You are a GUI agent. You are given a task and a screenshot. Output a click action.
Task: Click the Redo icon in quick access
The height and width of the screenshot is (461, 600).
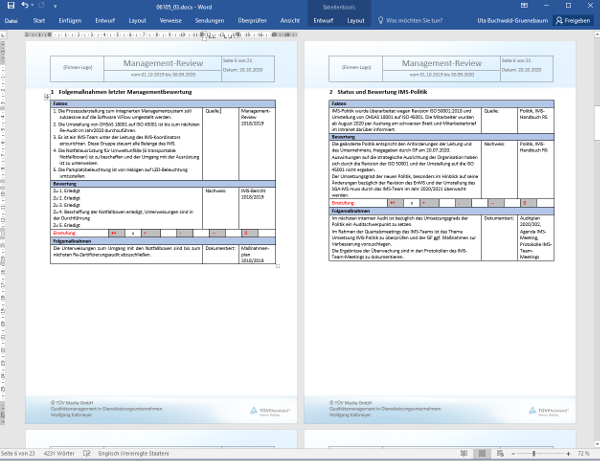coord(41,5)
